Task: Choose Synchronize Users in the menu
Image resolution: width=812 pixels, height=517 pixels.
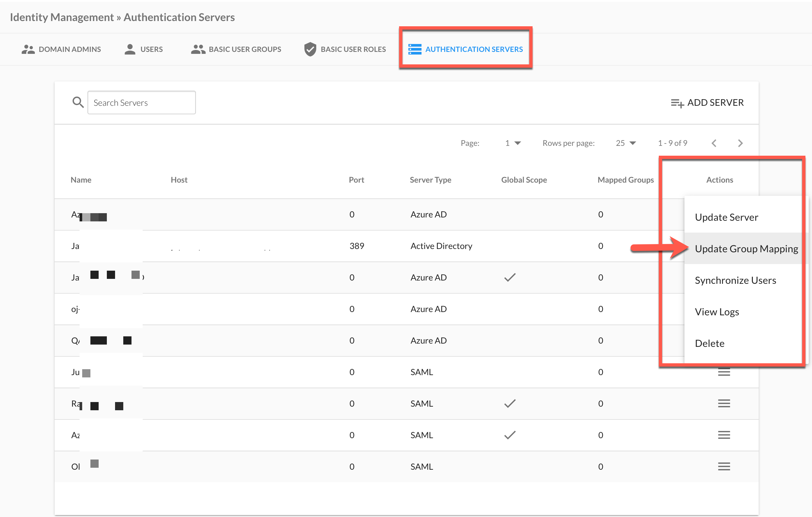Action: 735,281
